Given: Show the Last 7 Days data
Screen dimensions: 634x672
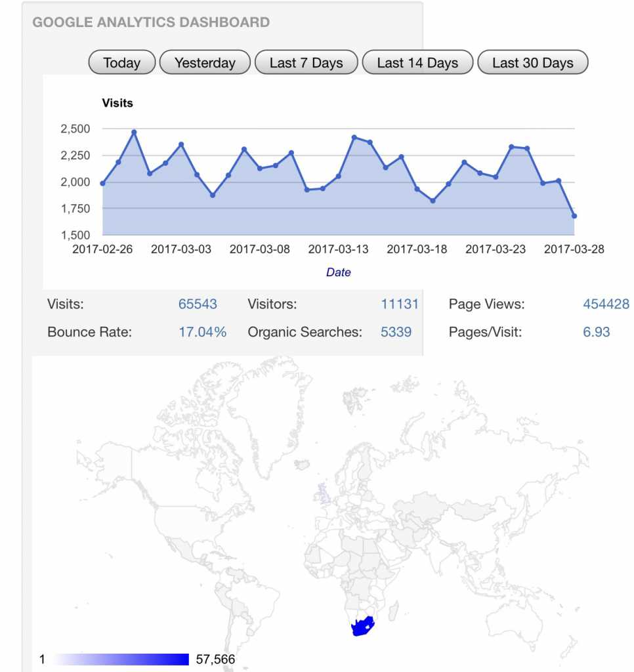Looking at the screenshot, I should 306,62.
